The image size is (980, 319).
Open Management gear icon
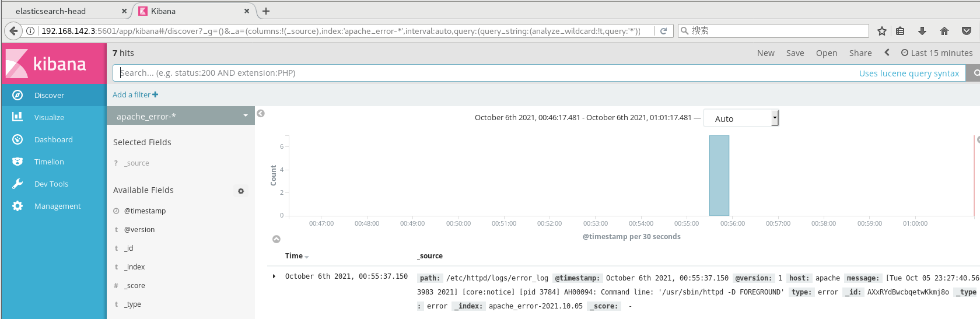[17, 206]
